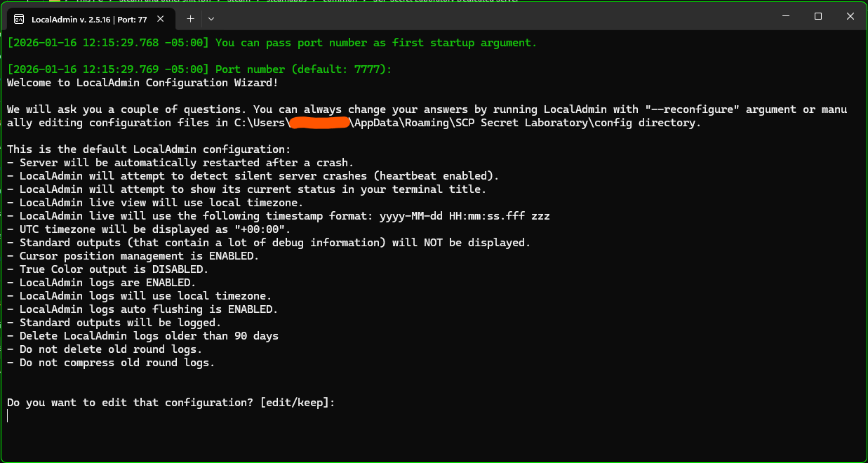
Task: Open a new tab with the plus icon
Action: [x=189, y=20]
